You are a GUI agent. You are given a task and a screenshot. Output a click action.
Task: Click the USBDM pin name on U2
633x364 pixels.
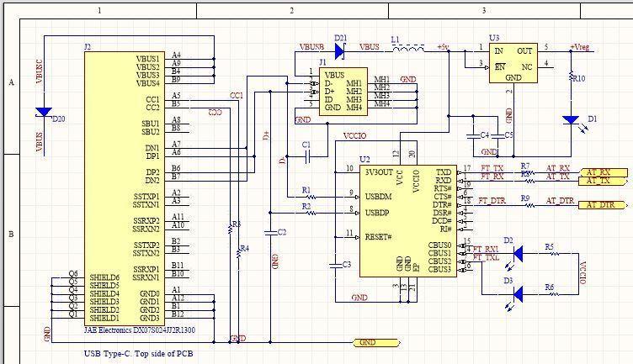[x=378, y=197]
